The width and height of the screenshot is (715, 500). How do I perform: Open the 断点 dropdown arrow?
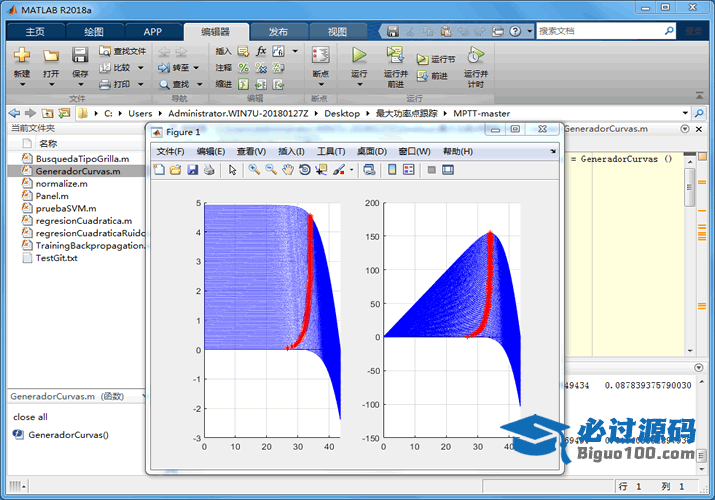(321, 84)
